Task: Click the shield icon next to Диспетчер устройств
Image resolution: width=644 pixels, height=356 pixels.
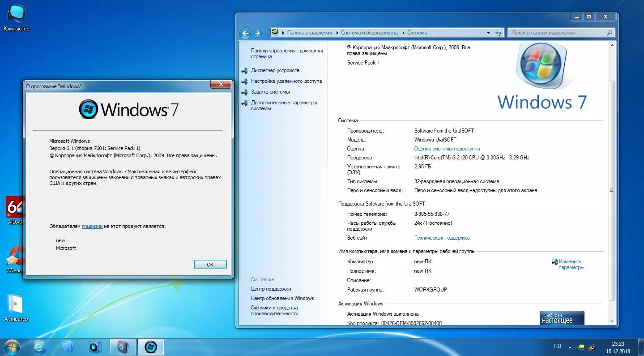Action: [244, 71]
